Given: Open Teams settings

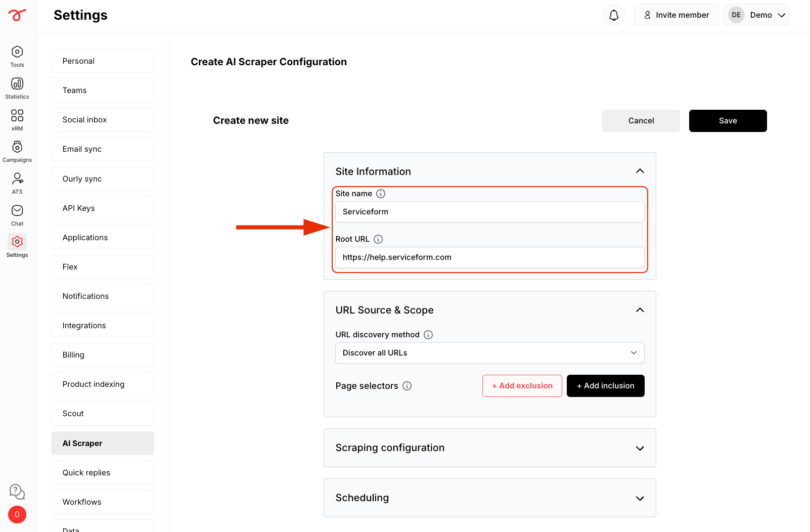Looking at the screenshot, I should click(x=103, y=91).
